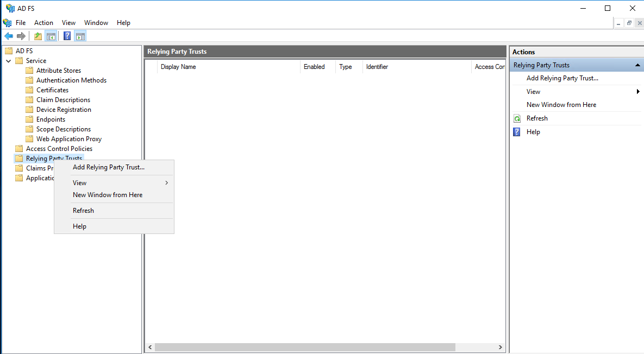Sort by Enabled column header
This screenshot has width=644, height=354.
pos(318,67)
